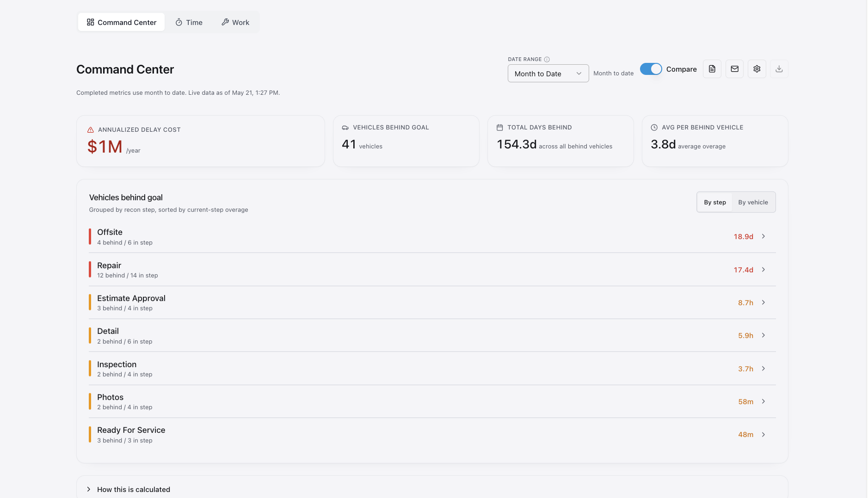Click the Ready For Service step name
The image size is (868, 498).
tap(131, 430)
